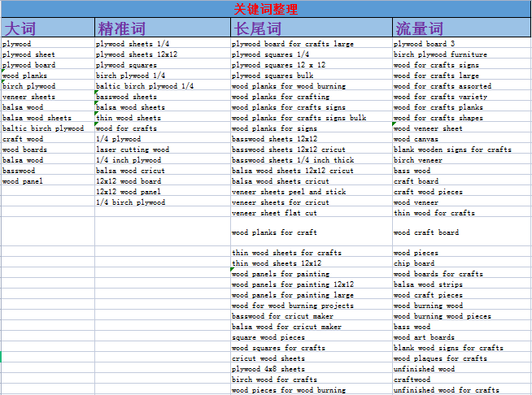
Task: Select 'wood for crafts assorted' cell
Action: point(461,86)
